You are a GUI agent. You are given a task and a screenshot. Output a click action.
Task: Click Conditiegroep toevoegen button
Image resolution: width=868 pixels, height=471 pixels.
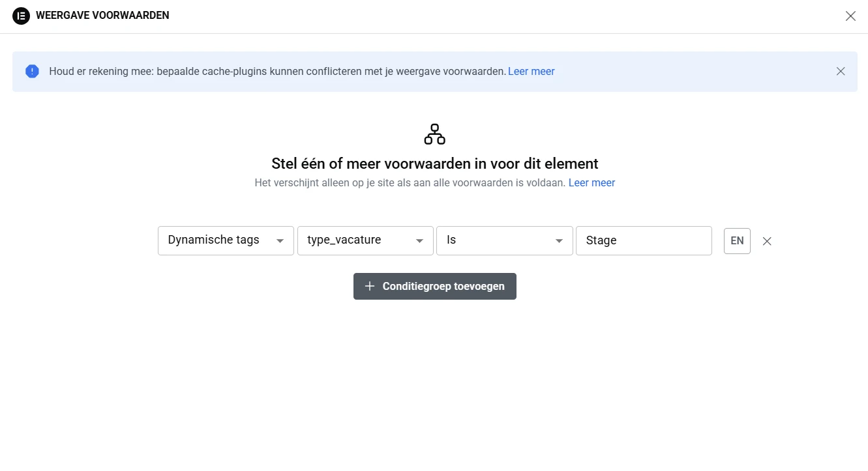tap(435, 286)
